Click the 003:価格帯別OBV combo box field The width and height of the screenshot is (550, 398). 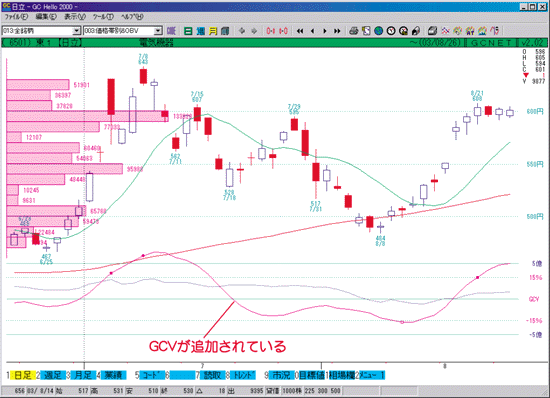(x=123, y=31)
